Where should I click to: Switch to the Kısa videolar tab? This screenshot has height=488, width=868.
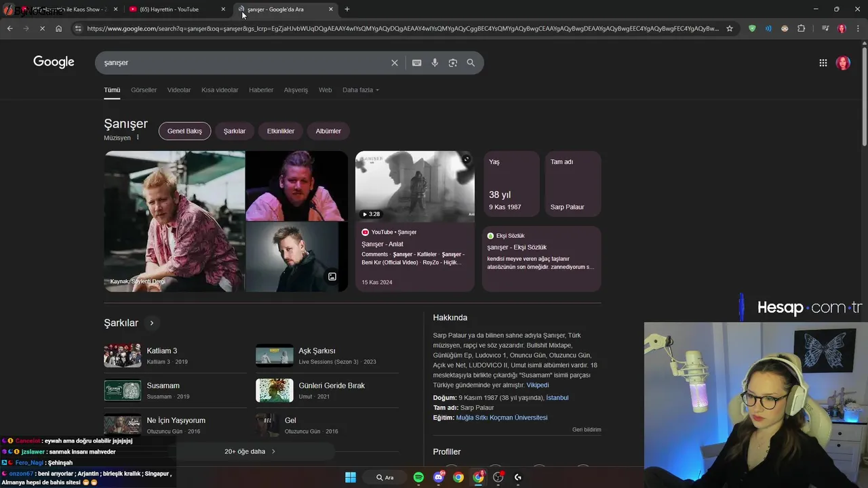[x=220, y=89]
